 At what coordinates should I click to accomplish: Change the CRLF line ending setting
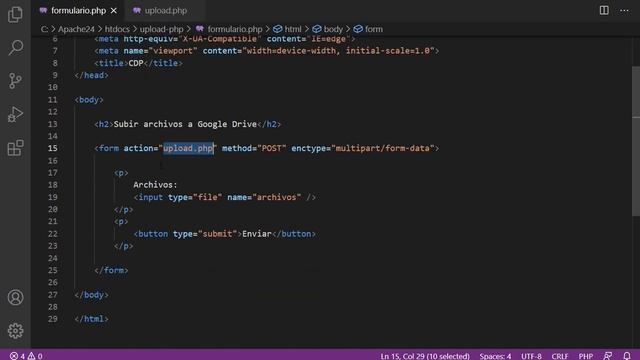[560, 356]
